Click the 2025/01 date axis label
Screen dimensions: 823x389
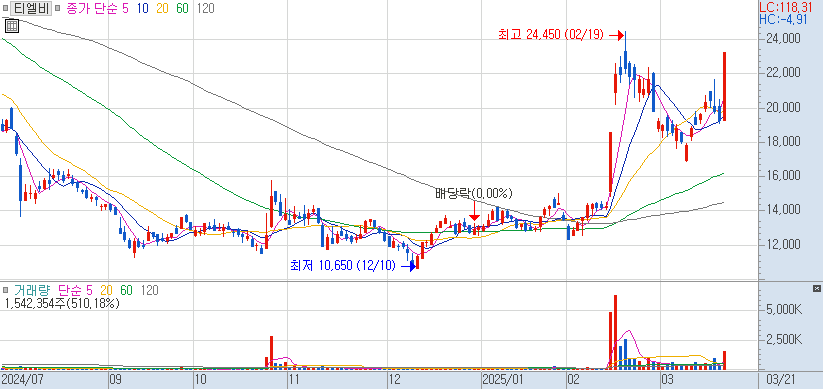pos(502,380)
